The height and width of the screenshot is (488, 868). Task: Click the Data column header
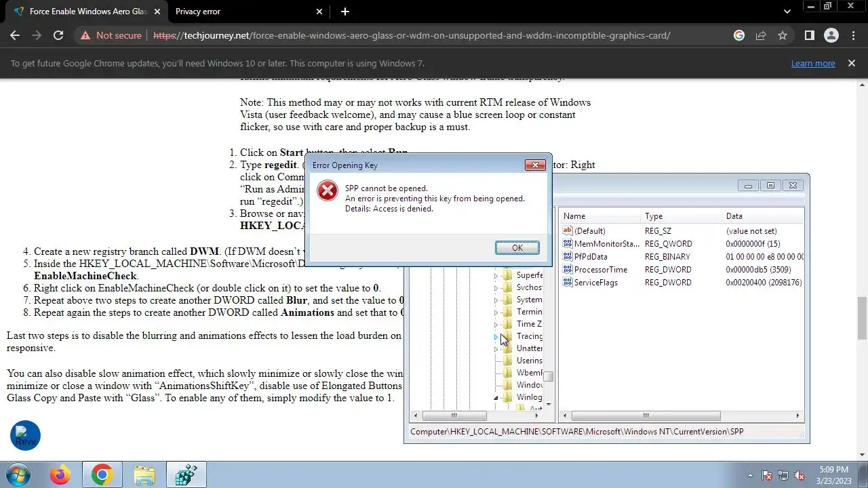point(763,216)
